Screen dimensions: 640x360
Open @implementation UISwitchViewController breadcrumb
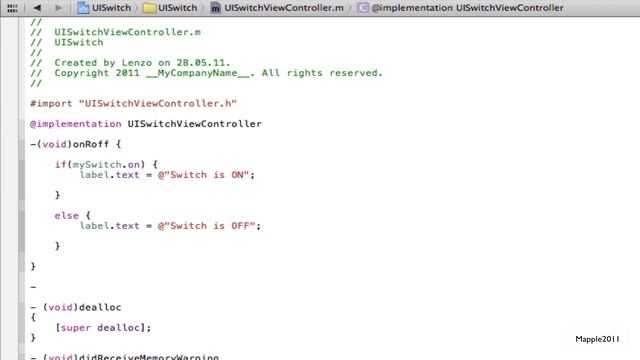(x=467, y=8)
